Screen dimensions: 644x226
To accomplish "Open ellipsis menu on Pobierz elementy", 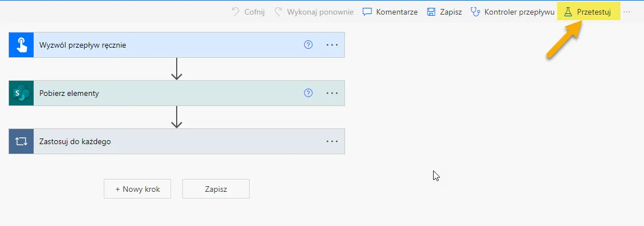I will click(x=332, y=93).
